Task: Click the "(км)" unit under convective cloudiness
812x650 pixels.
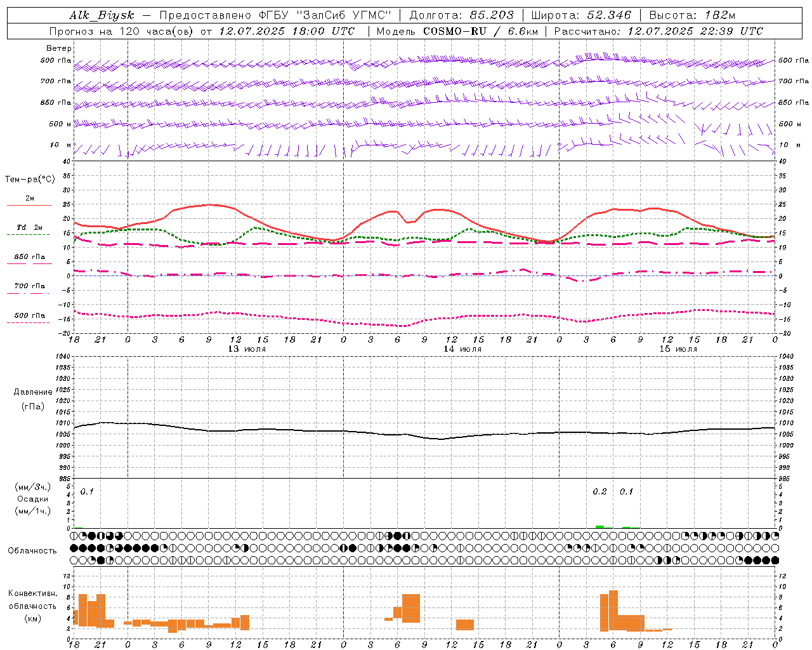Action: [33, 618]
